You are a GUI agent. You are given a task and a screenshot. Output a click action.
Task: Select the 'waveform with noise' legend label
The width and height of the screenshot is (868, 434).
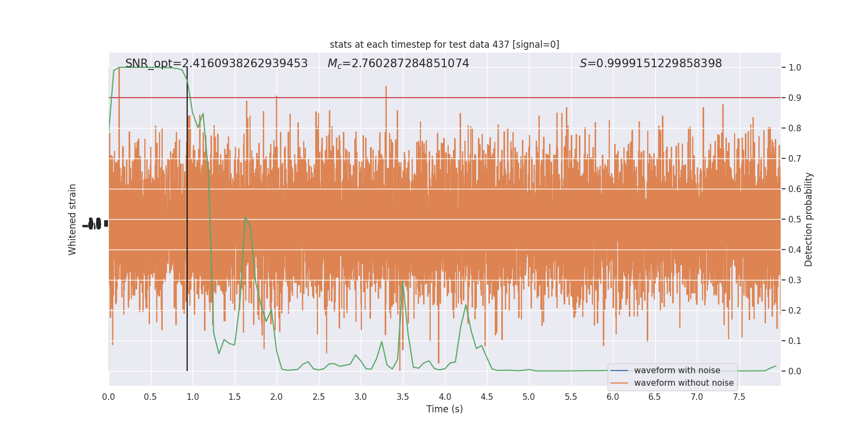coord(677,371)
